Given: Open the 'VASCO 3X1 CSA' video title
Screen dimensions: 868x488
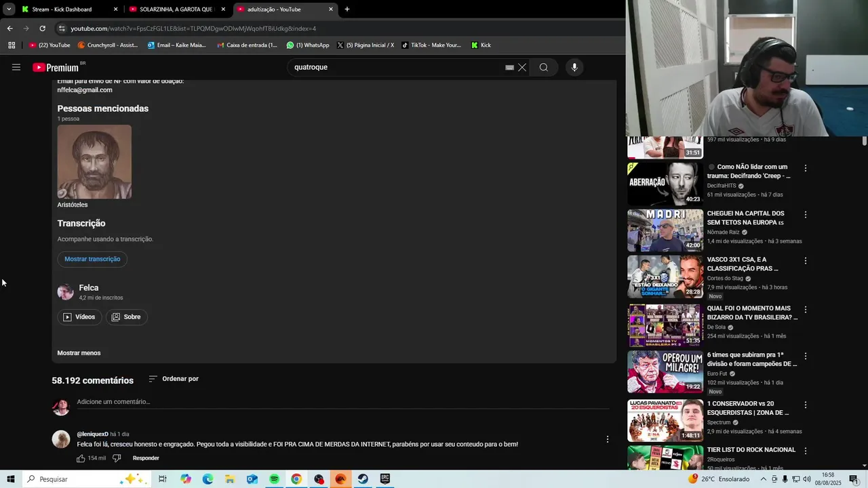Looking at the screenshot, I should pos(742,264).
